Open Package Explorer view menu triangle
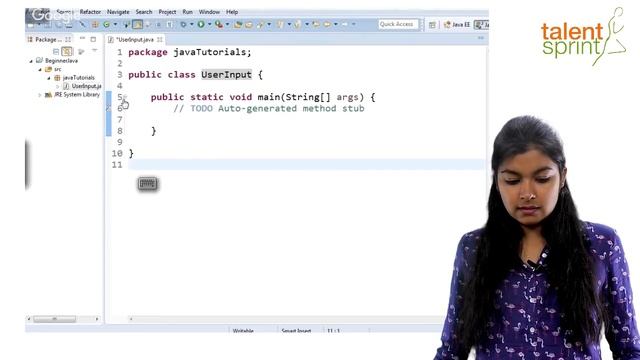Viewport: 640px width, 360px height. tap(94, 51)
